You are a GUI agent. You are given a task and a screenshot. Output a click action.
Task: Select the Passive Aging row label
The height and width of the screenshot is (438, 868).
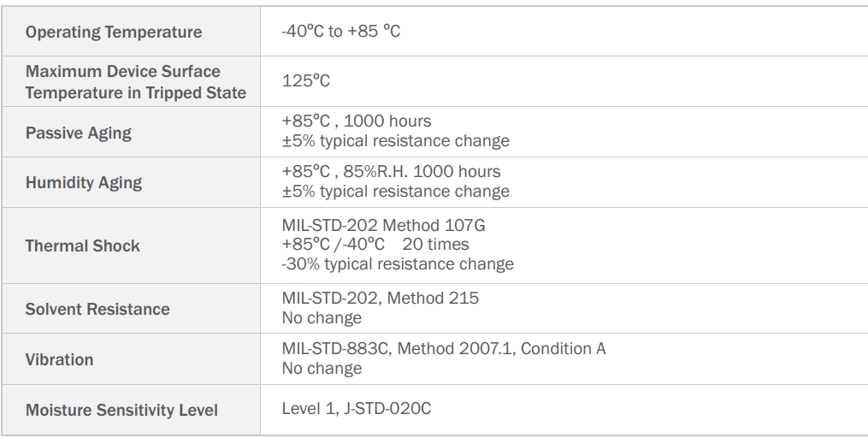coord(79,133)
